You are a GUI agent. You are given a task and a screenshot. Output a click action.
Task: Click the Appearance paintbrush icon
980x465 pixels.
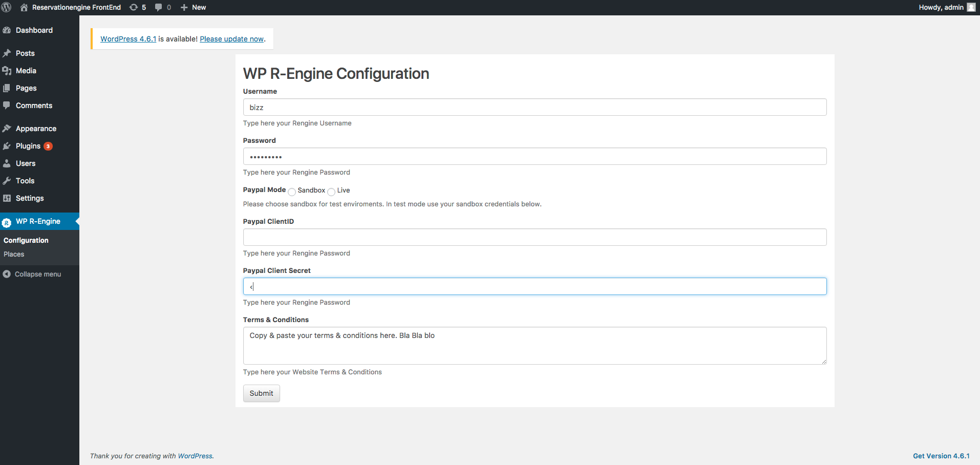tap(7, 129)
